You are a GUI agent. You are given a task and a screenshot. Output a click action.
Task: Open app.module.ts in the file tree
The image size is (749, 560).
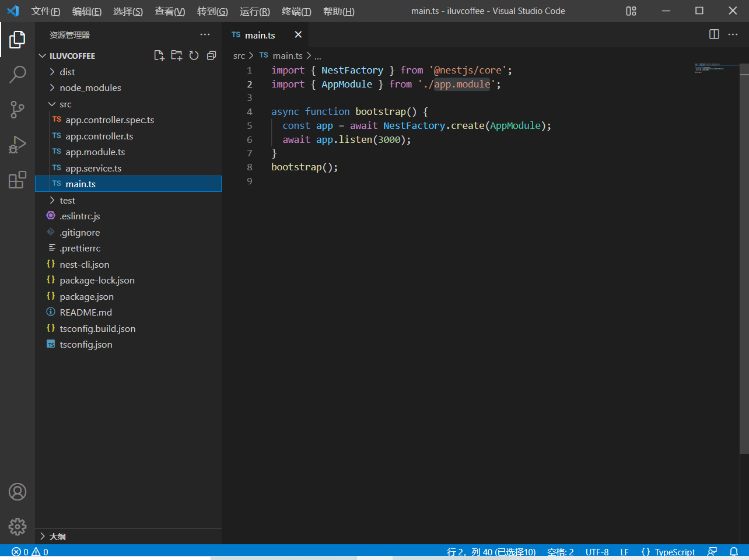(95, 152)
